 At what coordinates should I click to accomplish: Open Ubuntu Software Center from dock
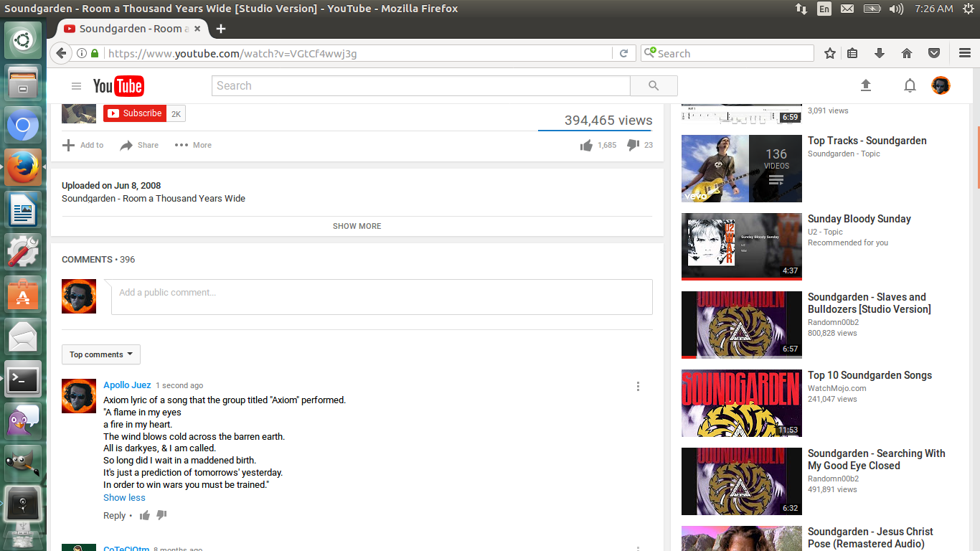pyautogui.click(x=23, y=295)
